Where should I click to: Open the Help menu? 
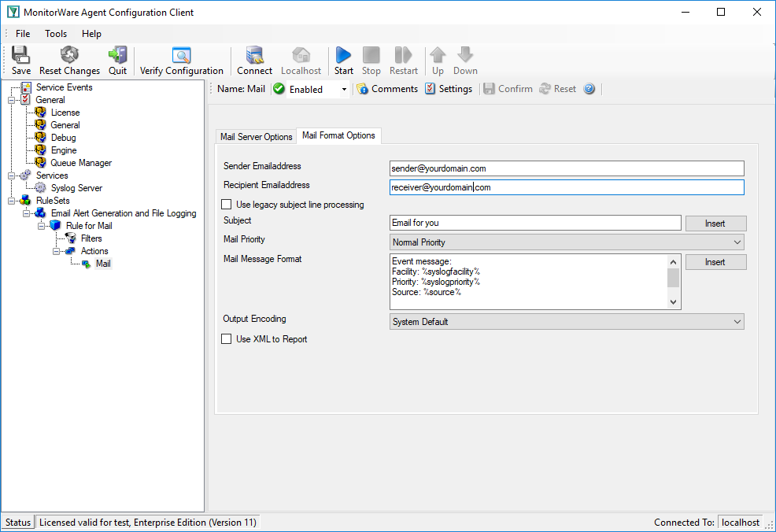pos(91,34)
